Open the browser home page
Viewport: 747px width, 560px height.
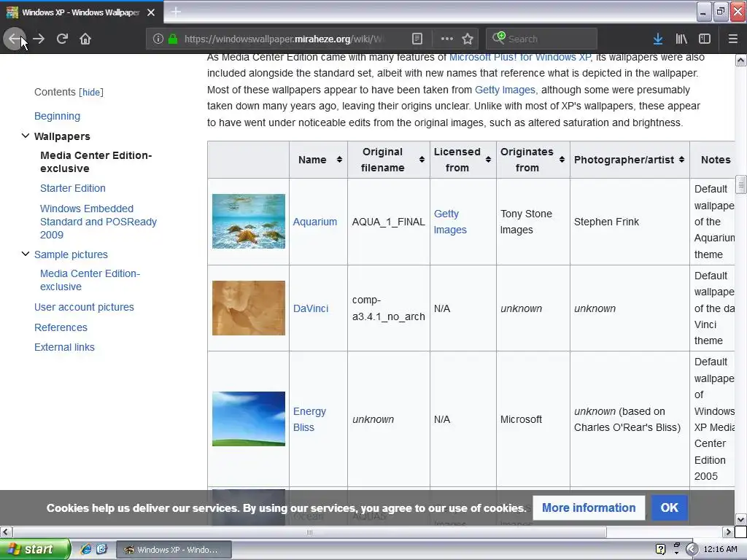tap(85, 39)
